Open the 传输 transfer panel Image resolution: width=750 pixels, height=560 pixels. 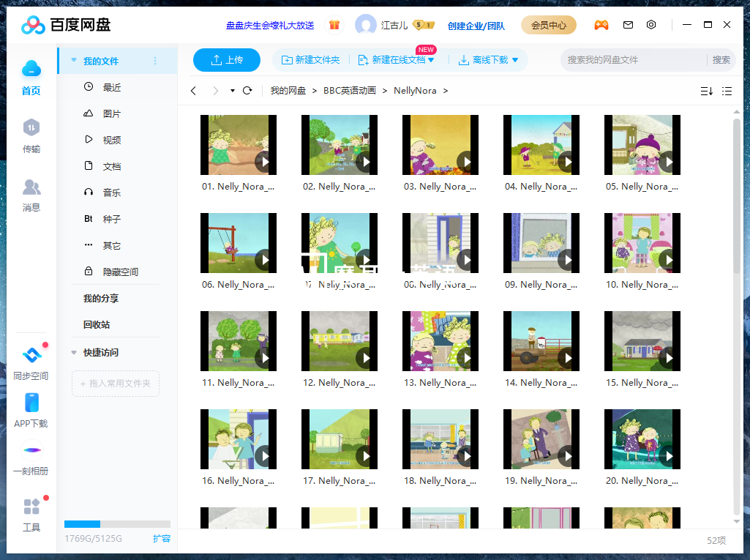[x=31, y=134]
